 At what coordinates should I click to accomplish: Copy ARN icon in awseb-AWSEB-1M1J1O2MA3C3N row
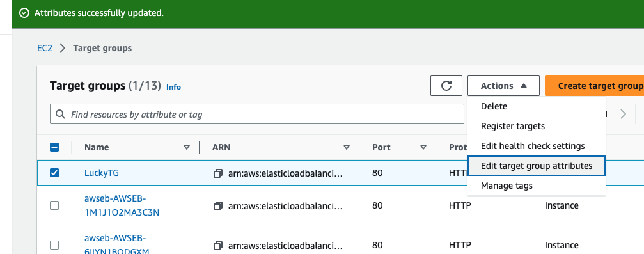click(217, 205)
